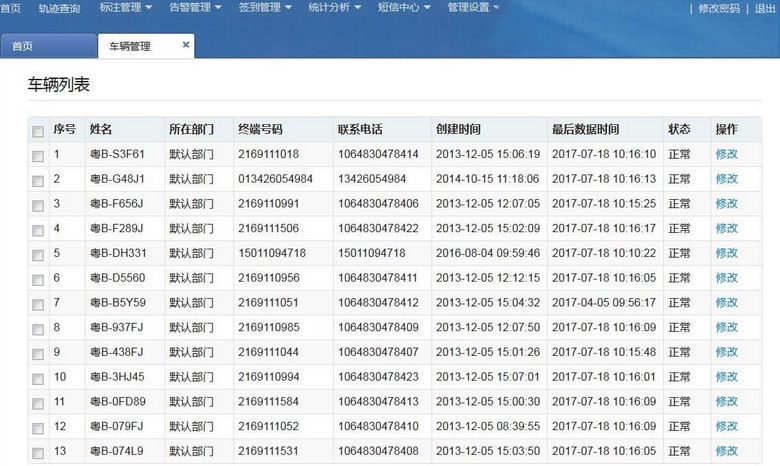Screen dimensions: 780x466
Task: Click 修改 for vehicle 粤B-3HJ45
Action: point(726,377)
